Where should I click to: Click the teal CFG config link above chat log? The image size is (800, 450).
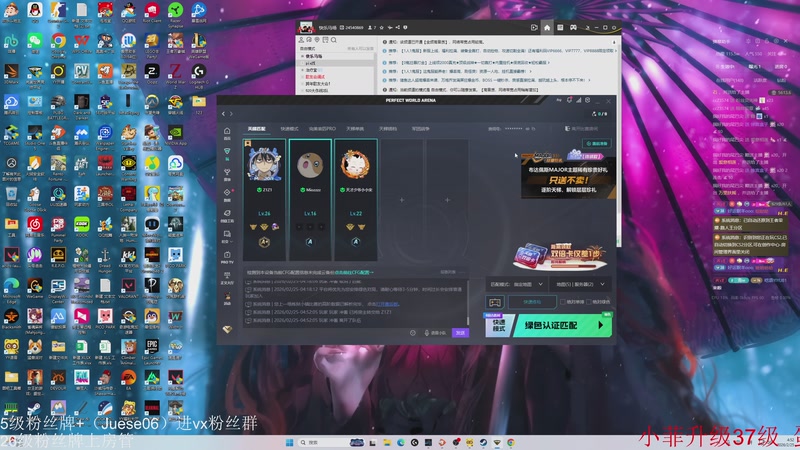coord(354,272)
